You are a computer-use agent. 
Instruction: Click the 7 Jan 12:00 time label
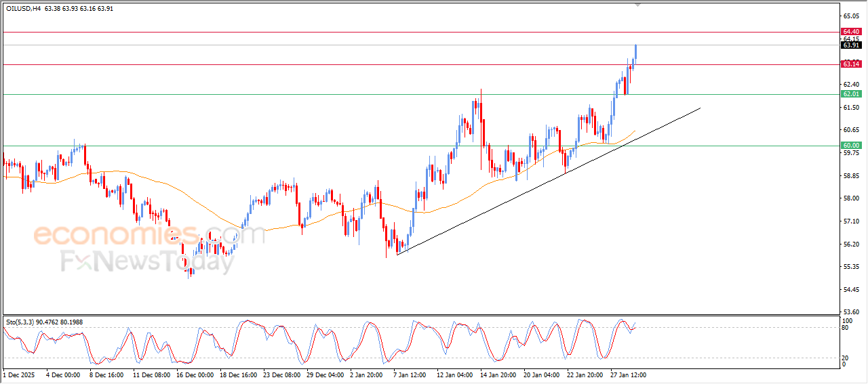(410, 374)
